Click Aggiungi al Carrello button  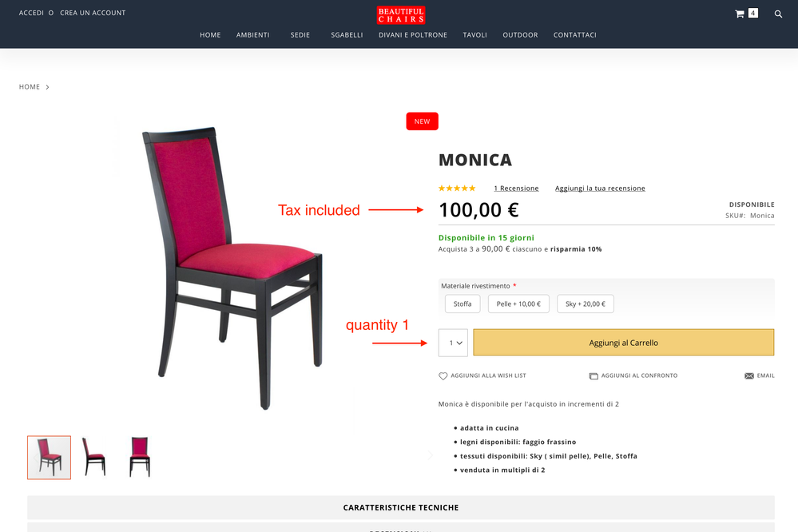pos(623,343)
